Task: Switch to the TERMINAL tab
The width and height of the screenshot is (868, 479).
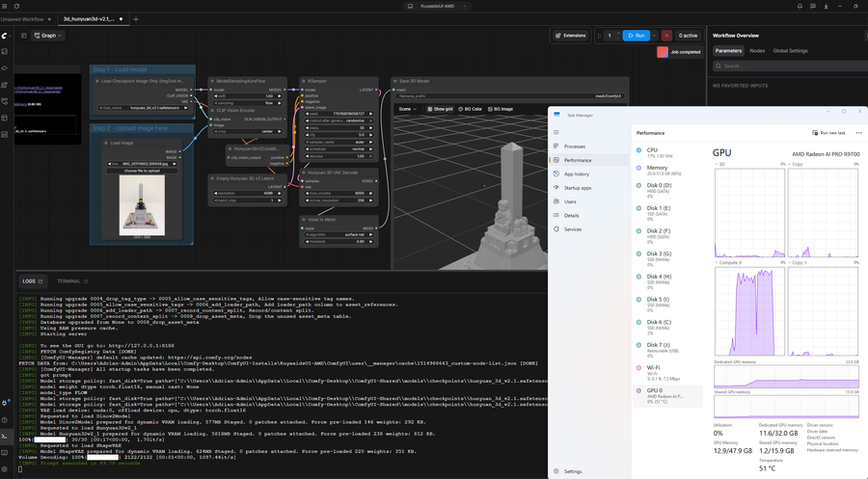Action: (72, 281)
